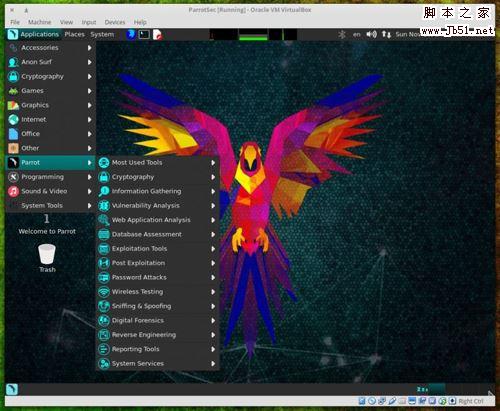Click the Database Assessment icon
The width and height of the screenshot is (500, 411).
[x=104, y=234]
